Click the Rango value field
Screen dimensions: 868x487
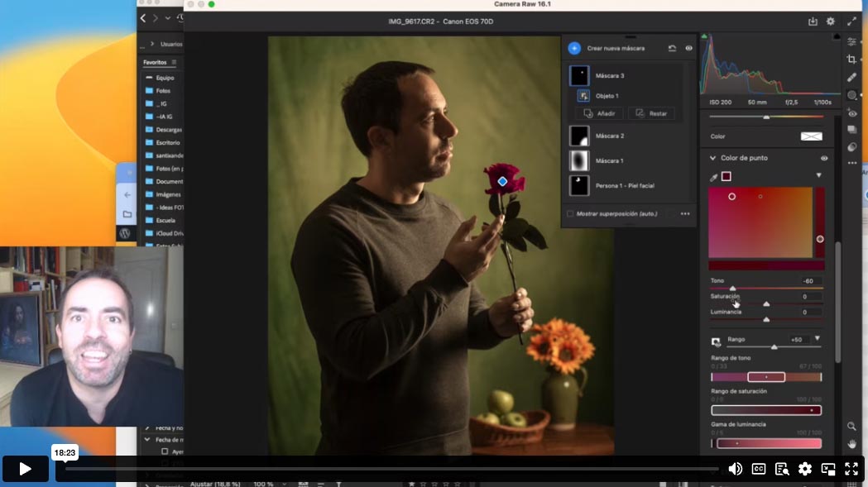click(797, 339)
